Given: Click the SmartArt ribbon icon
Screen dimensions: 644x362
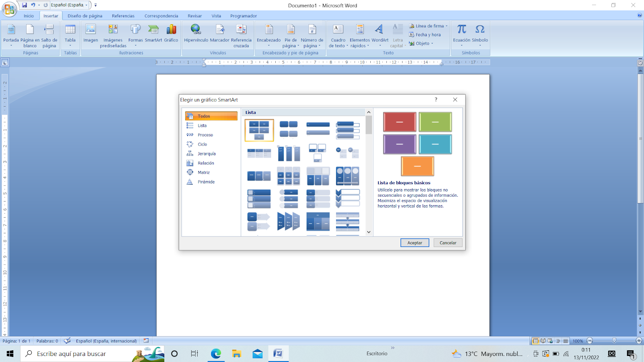Looking at the screenshot, I should 153,30.
